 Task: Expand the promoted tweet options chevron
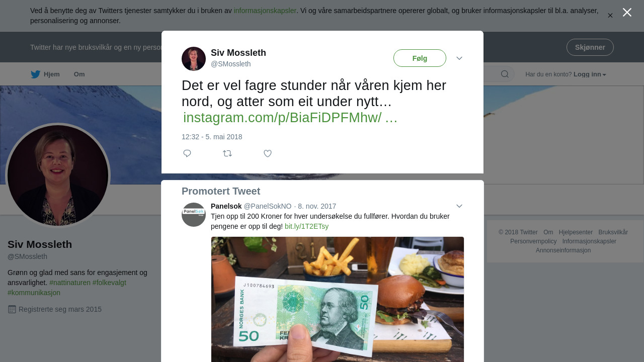459,206
